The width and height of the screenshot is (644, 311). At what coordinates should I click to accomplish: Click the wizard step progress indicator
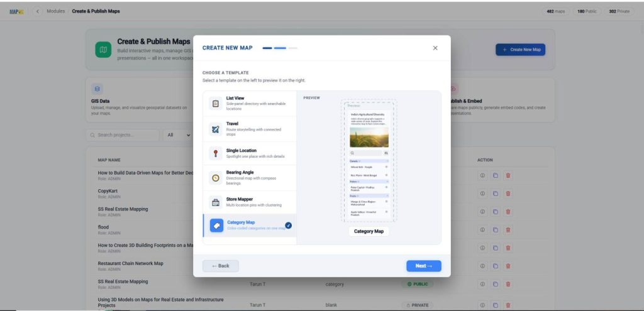(280, 48)
